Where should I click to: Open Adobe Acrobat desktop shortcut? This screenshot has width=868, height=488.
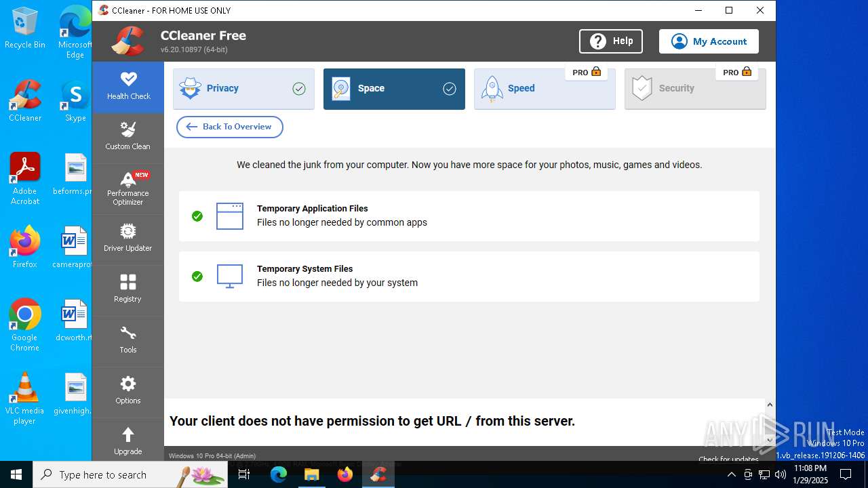(25, 179)
